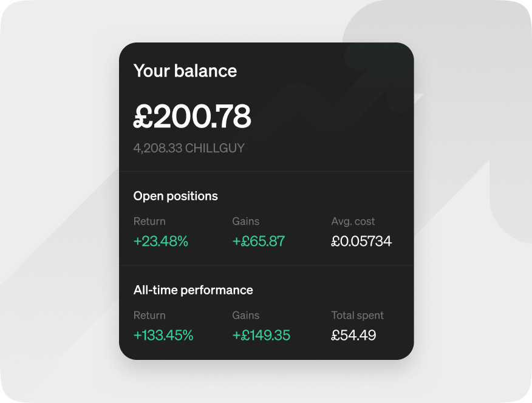
Task: Click the pound sign of the balance
Action: (x=143, y=117)
